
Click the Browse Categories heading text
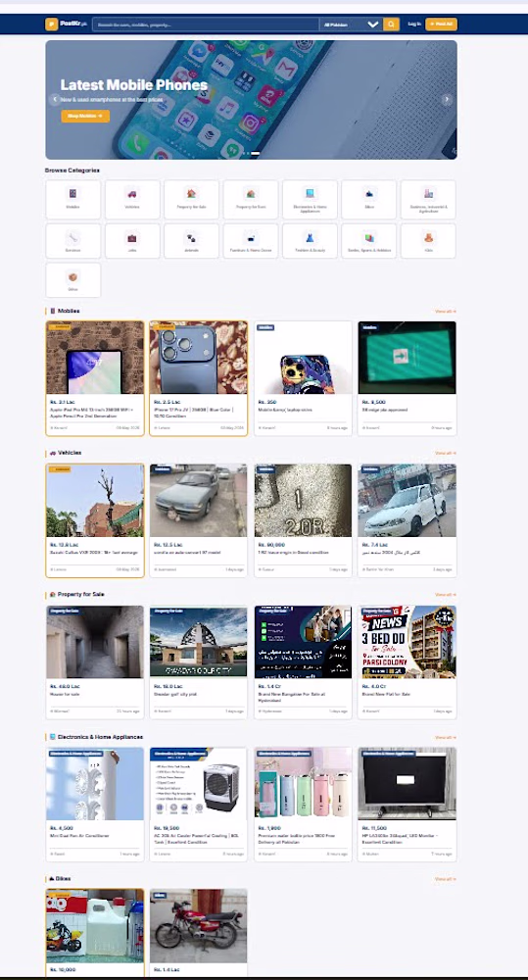(72, 170)
